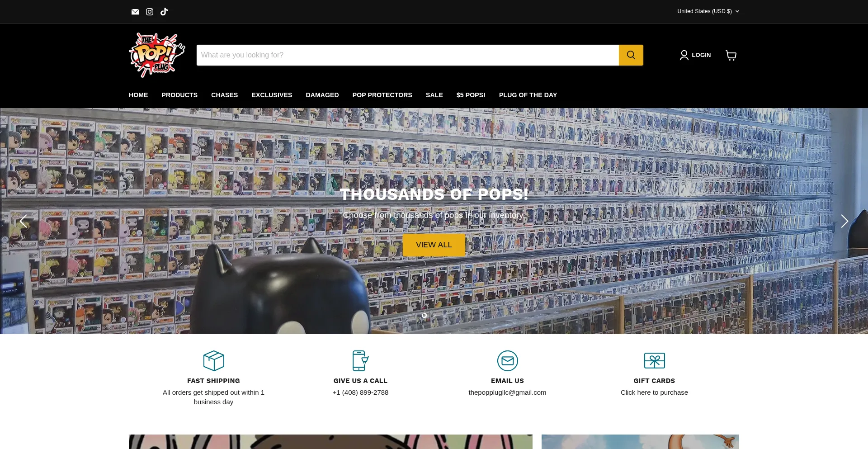Click the yellow search magnifier button
Image resolution: width=868 pixels, height=449 pixels.
(x=631, y=55)
